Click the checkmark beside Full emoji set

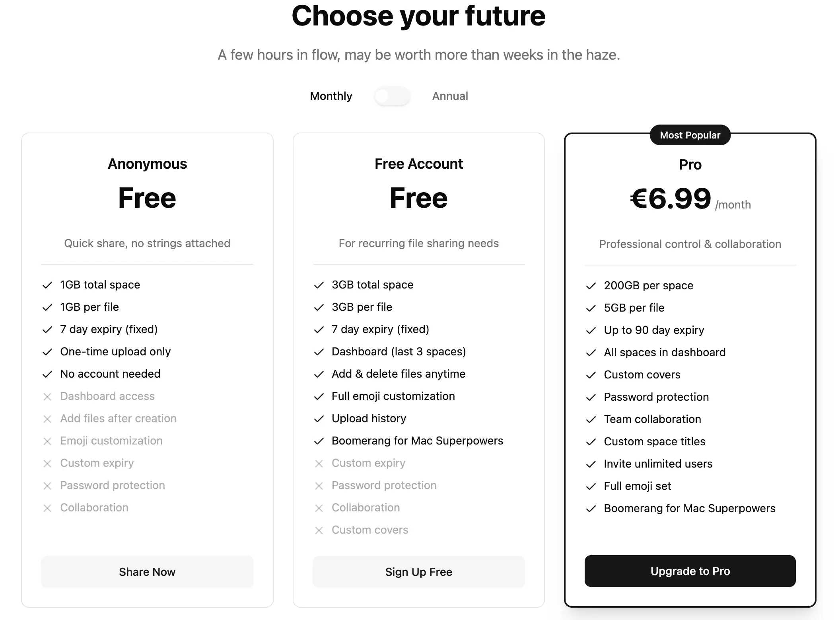(x=591, y=486)
